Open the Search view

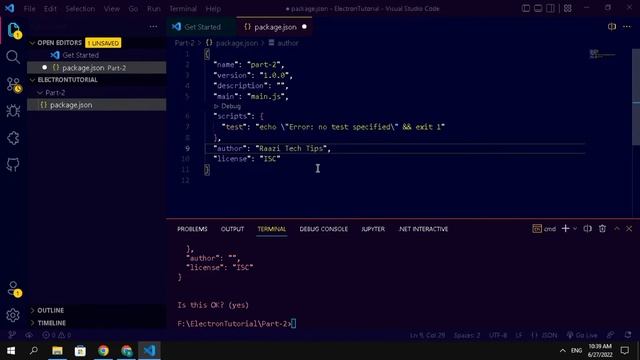13,57
